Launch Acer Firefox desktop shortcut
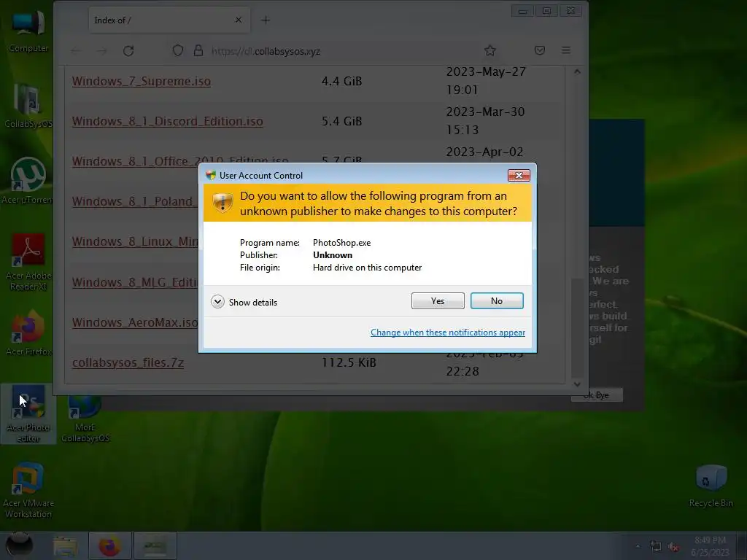The width and height of the screenshot is (747, 560). [x=28, y=332]
